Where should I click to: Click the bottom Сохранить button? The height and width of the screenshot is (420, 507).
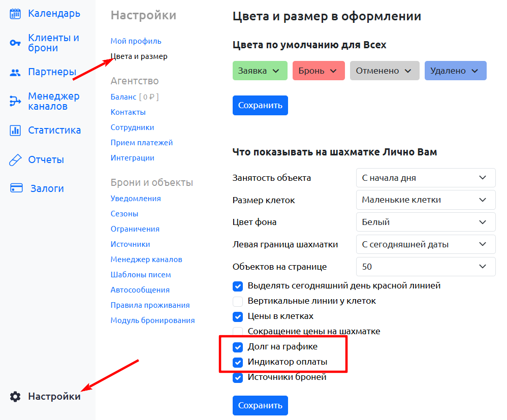coord(260,405)
